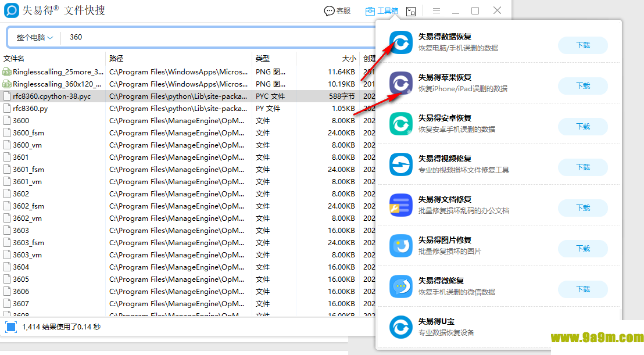Click the file icon of 3600_fsm
This screenshot has height=355, width=644.
[6, 133]
